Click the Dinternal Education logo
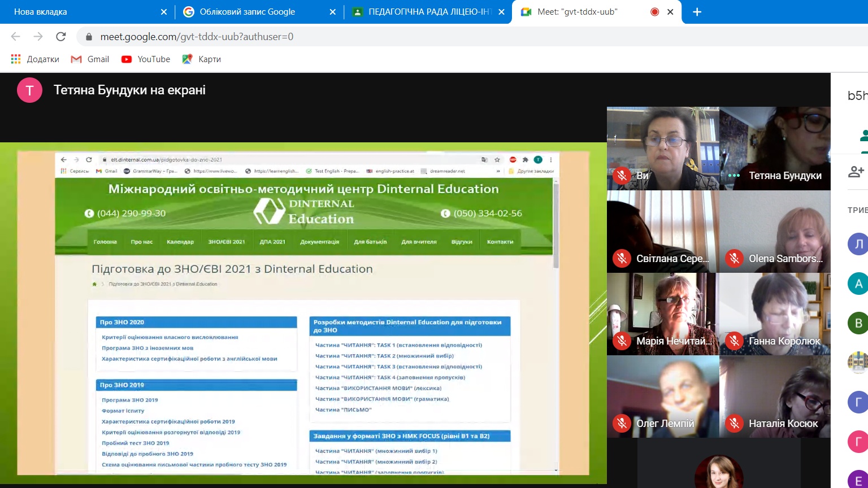 click(x=304, y=212)
